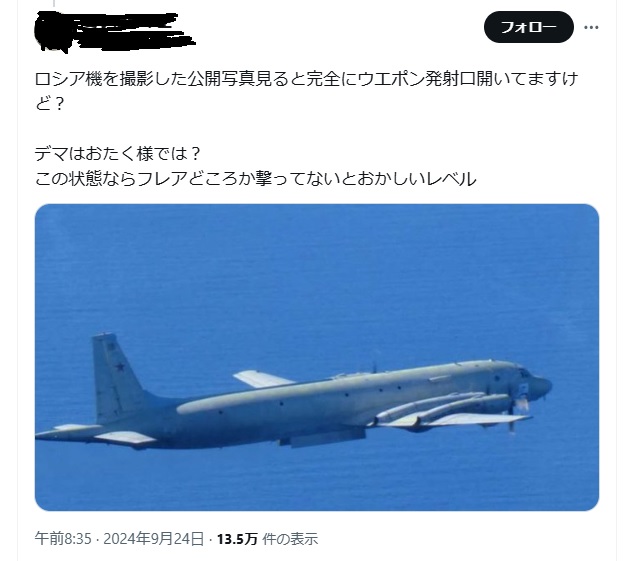Click the upper wing tip above fuselage
Image resolution: width=644 pixels, height=561 pixels.
[262, 379]
